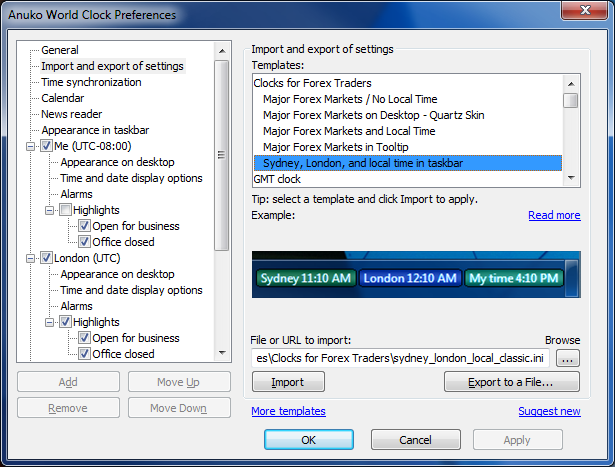Click the Move Up button
The width and height of the screenshot is (615, 467).
pos(179,382)
